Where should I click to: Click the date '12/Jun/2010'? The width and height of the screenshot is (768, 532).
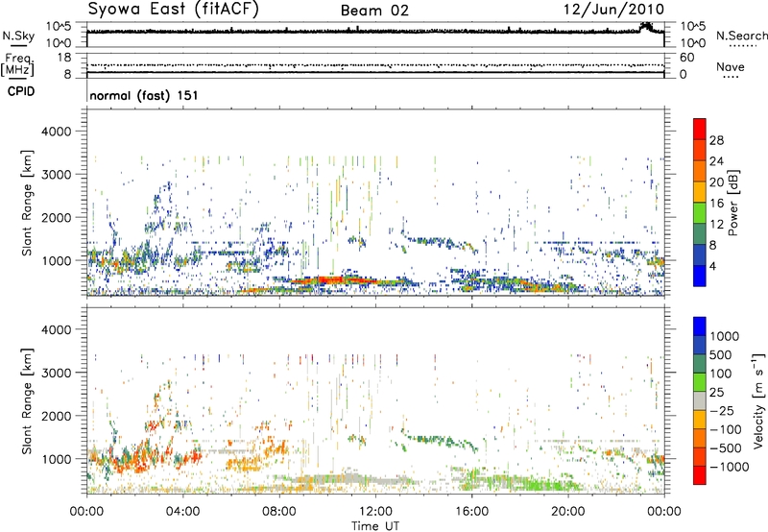(613, 10)
